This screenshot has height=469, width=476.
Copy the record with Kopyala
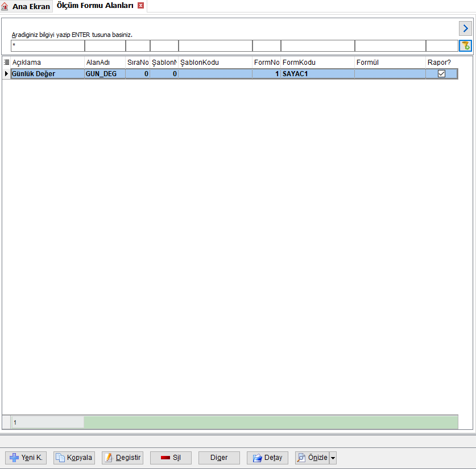pyautogui.click(x=74, y=458)
